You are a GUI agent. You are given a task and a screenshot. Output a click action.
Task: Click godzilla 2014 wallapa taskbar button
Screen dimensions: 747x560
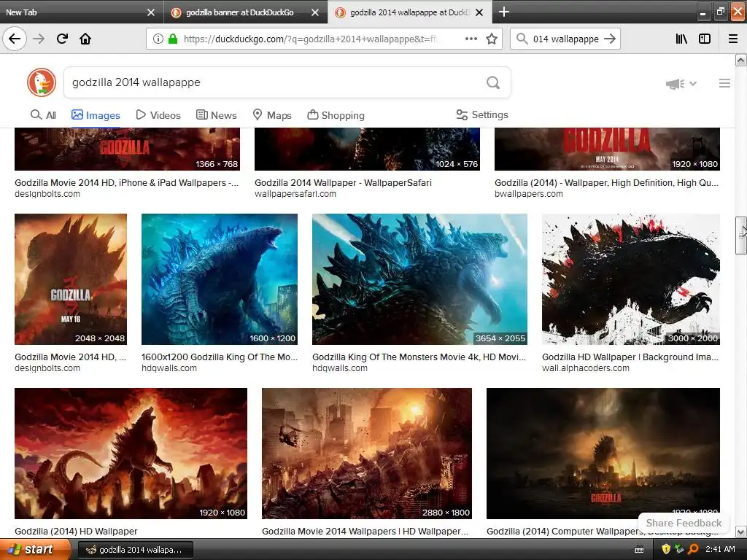coord(135,550)
